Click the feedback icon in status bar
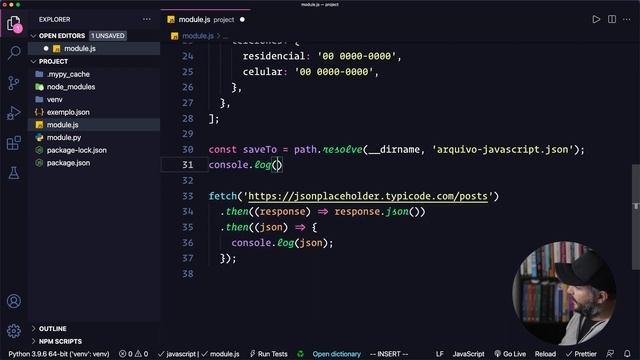Viewport: 640px width, 360px height. point(610,354)
